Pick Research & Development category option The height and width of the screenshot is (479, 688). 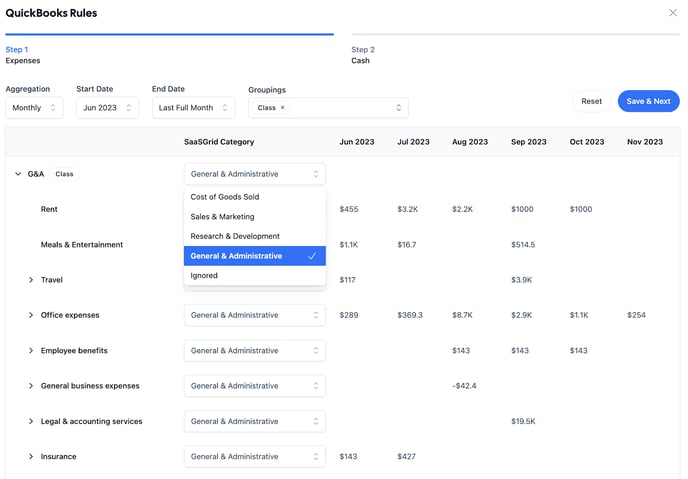tap(235, 237)
